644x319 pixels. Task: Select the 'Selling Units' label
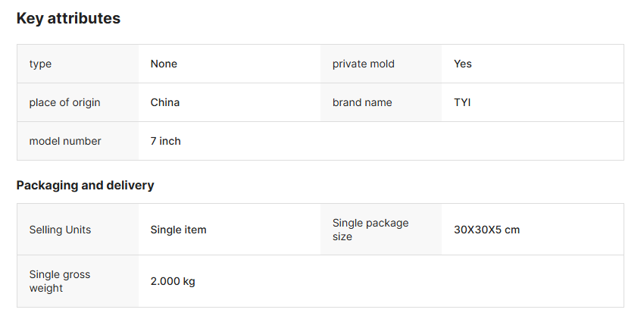tap(60, 230)
